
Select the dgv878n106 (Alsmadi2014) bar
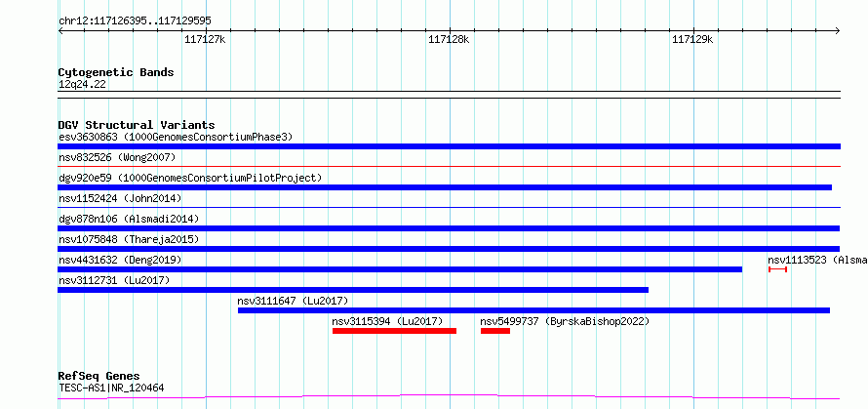coord(449,228)
